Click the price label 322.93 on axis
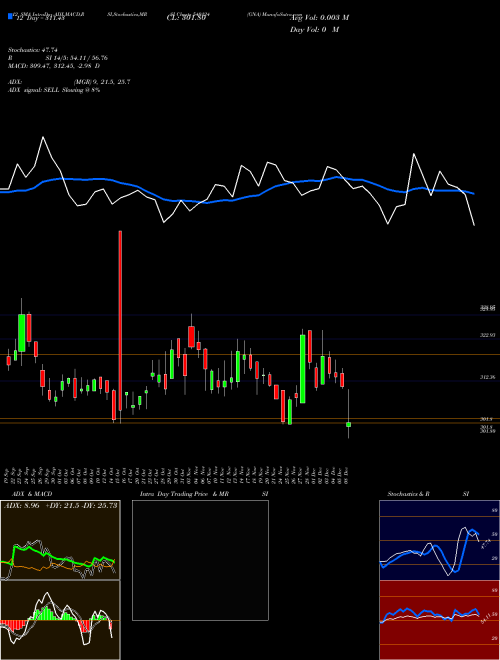500x660 pixels. pyautogui.click(x=488, y=335)
